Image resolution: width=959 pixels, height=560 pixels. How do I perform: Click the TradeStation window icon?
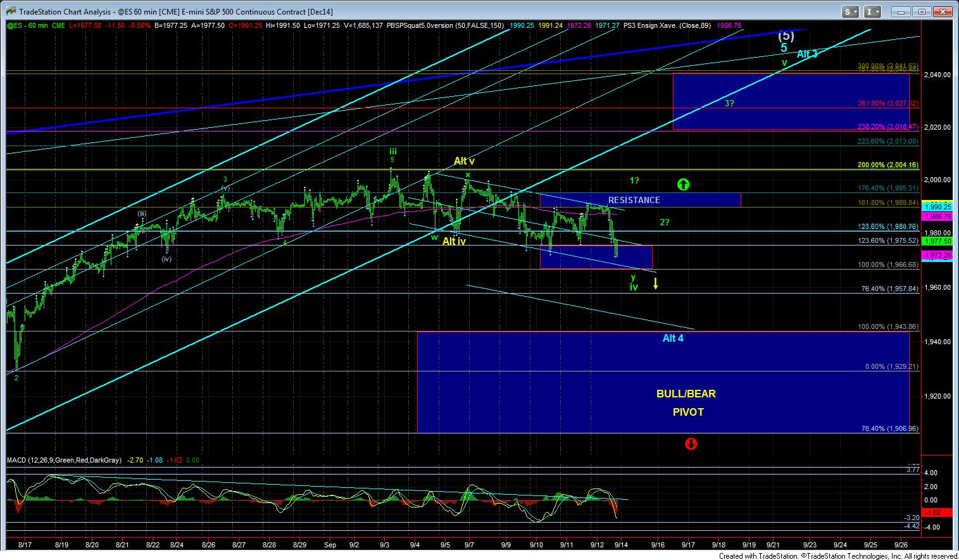point(10,11)
